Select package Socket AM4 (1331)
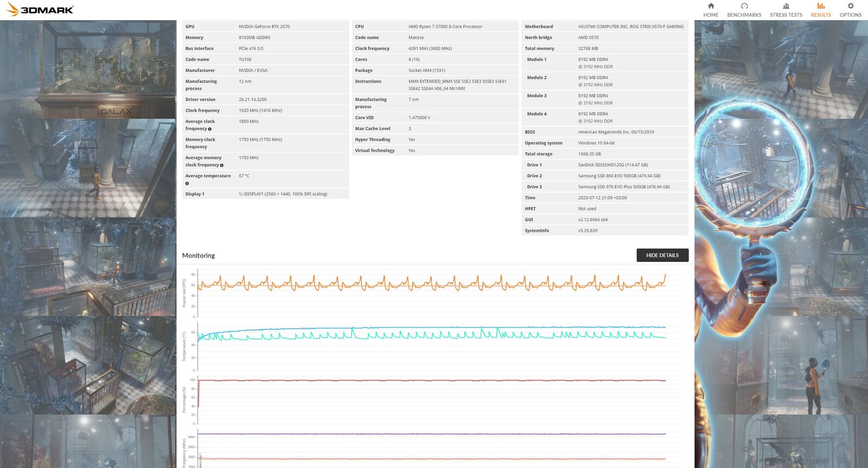 pyautogui.click(x=427, y=70)
